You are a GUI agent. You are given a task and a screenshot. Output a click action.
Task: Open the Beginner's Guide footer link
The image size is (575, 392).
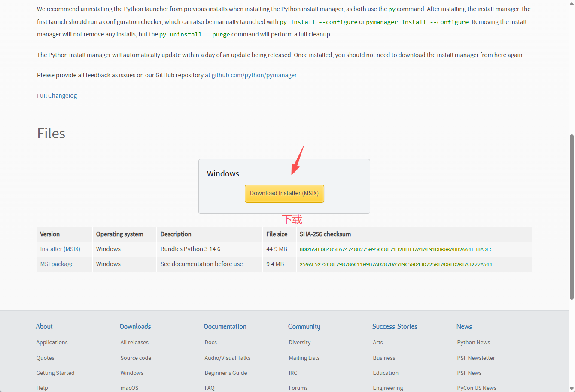coord(226,373)
